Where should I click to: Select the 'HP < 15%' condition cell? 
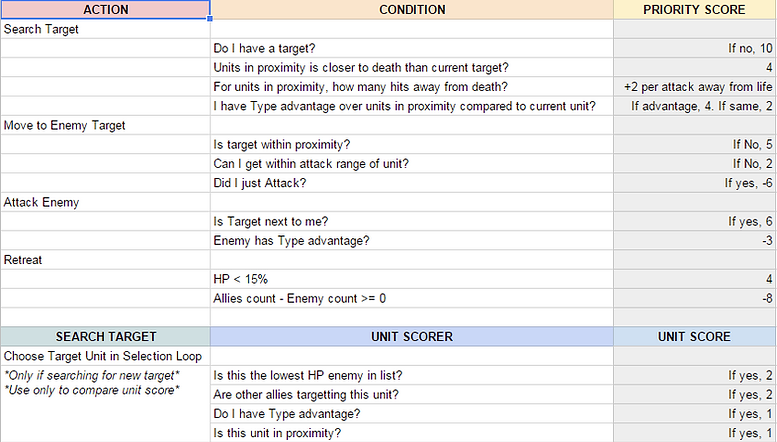tap(412, 279)
